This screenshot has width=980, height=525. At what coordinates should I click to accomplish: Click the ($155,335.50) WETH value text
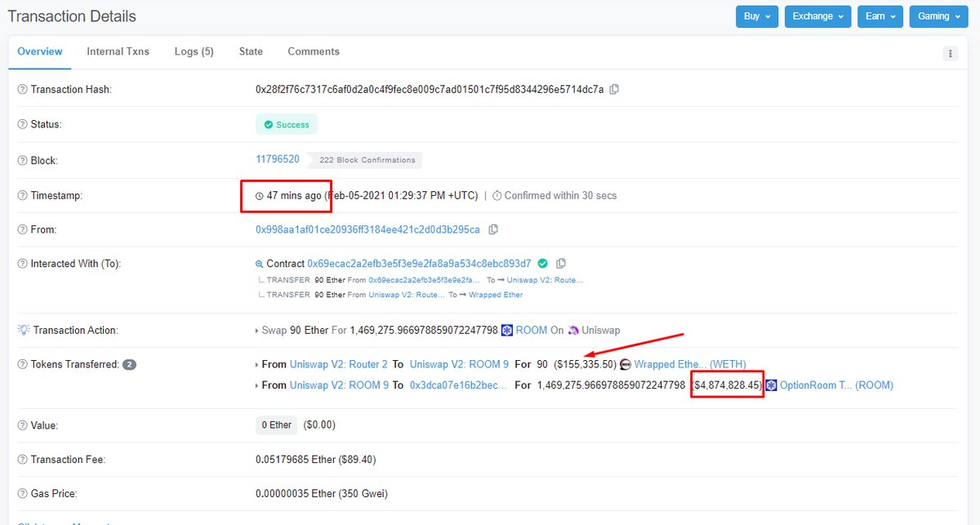pyautogui.click(x=585, y=364)
